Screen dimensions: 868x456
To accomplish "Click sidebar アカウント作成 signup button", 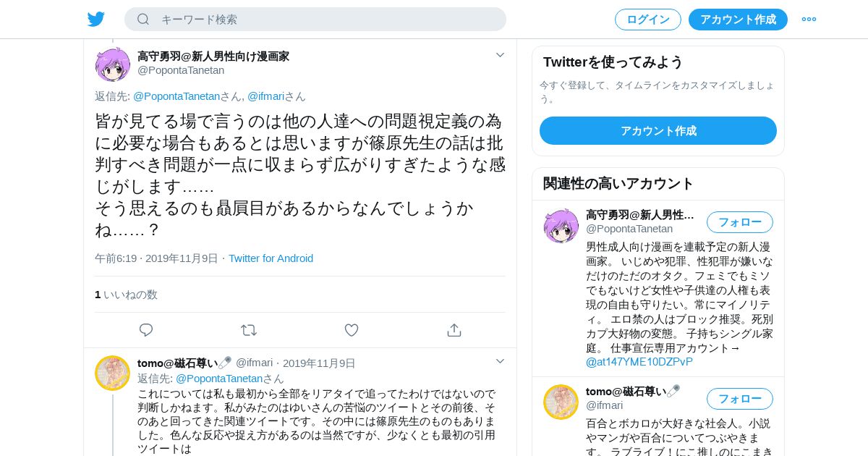I will tap(658, 131).
